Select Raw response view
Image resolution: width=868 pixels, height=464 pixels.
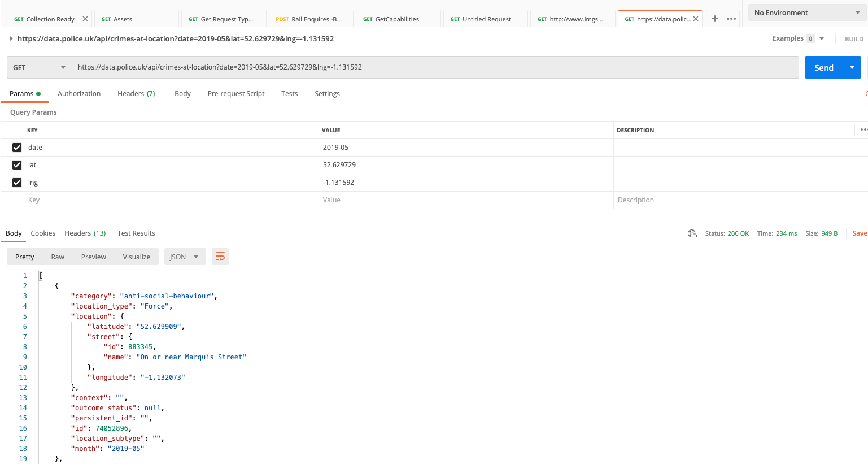(58, 257)
